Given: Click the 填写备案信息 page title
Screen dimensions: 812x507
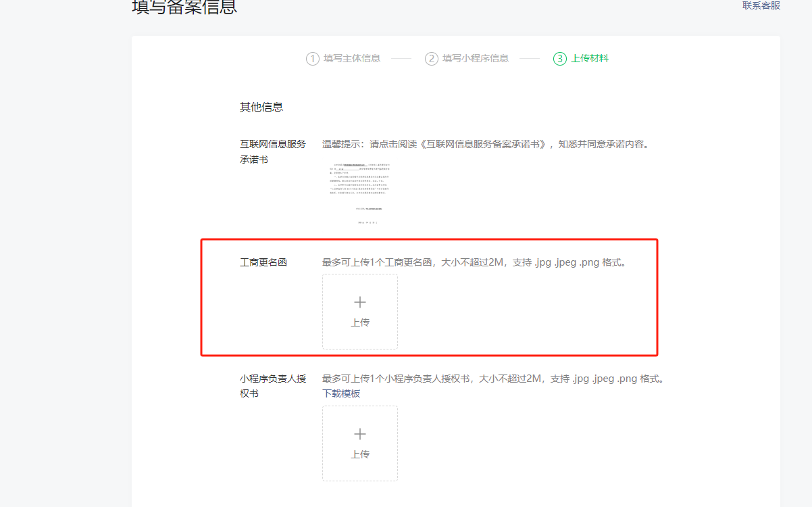Looking at the screenshot, I should (184, 7).
